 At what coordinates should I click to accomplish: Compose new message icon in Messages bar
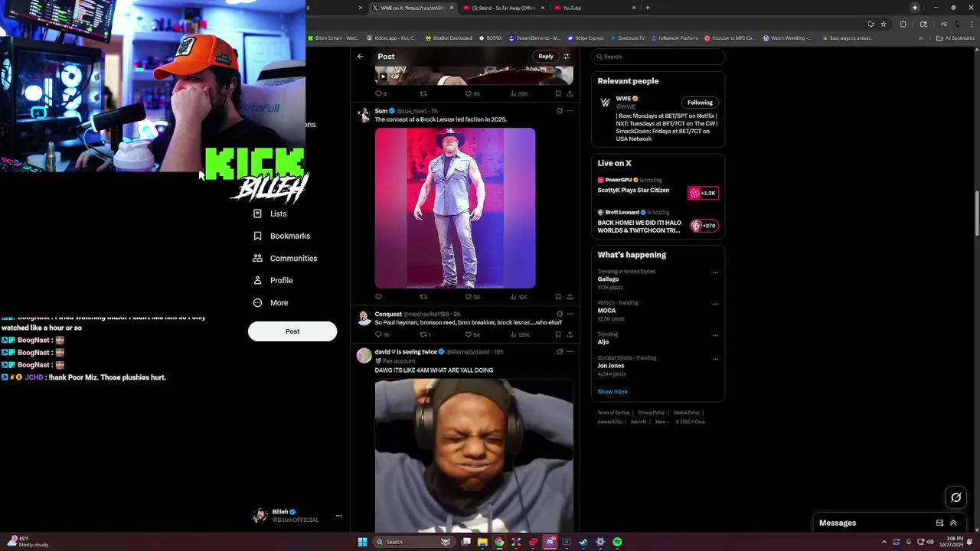tap(939, 523)
